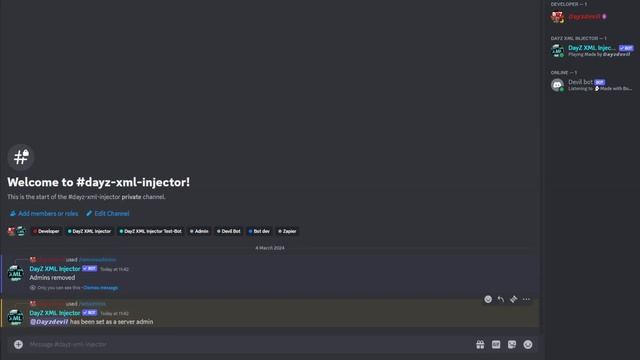Viewport: 640px width, 360px height.
Task: Click the 'Admins removed' message text
Action: click(x=52, y=278)
